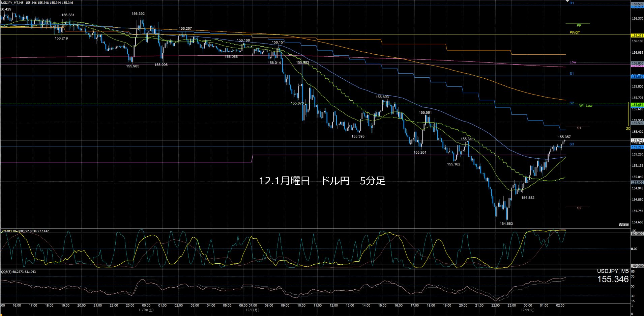This screenshot has height=316, width=644.
Task: Select the blue S3 support label
Action: pyautogui.click(x=572, y=144)
